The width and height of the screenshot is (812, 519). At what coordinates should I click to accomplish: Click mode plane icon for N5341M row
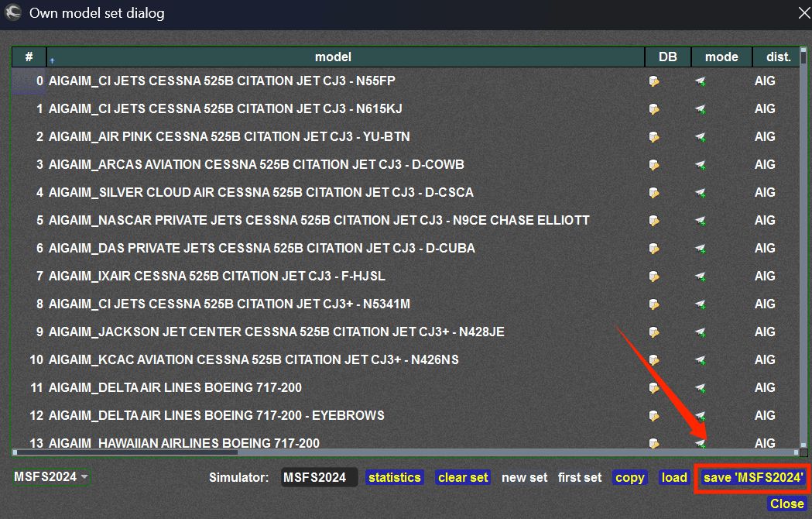(x=700, y=304)
